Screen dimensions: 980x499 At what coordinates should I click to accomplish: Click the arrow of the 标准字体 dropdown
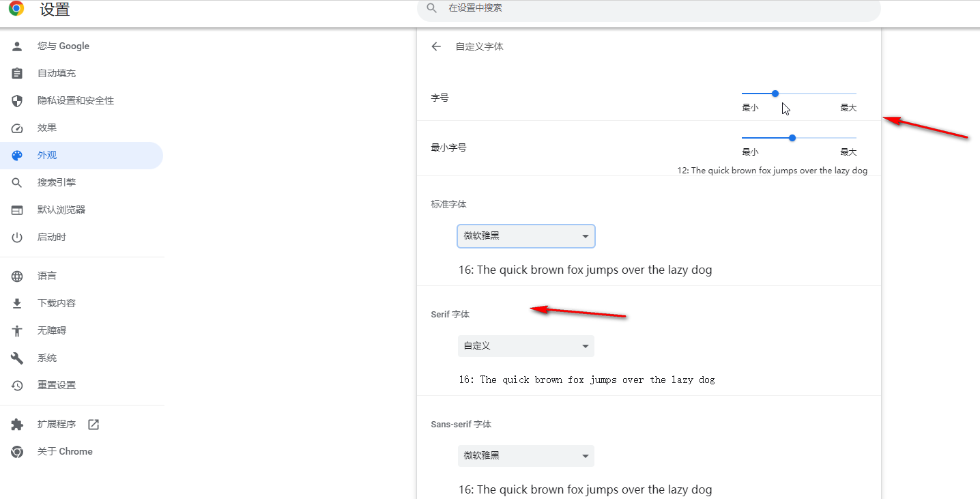[x=585, y=237]
